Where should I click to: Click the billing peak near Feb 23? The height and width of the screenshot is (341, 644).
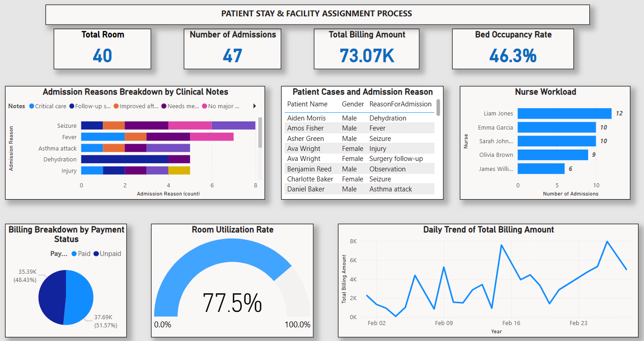(608, 242)
